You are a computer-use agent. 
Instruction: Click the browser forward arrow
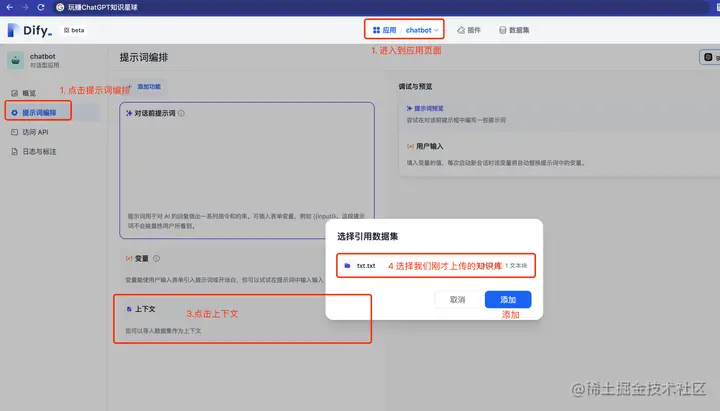click(x=25, y=7)
